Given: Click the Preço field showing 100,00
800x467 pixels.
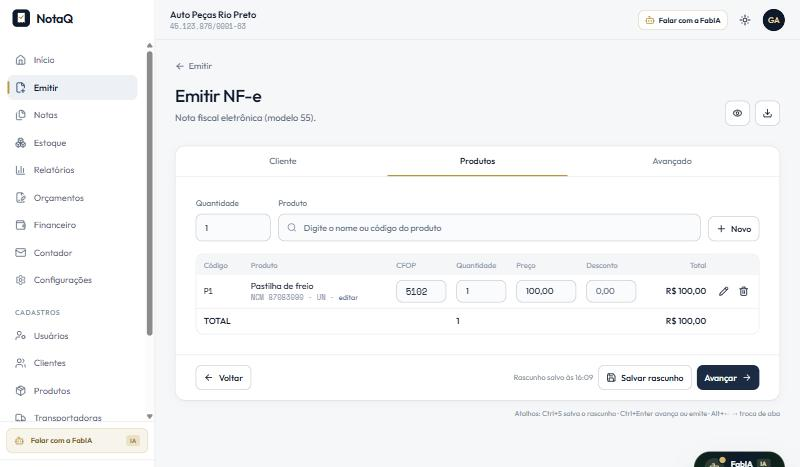Looking at the screenshot, I should 546,291.
